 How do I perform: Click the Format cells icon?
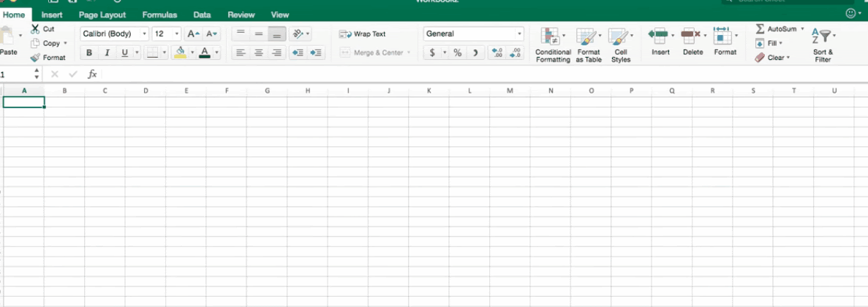(722, 34)
